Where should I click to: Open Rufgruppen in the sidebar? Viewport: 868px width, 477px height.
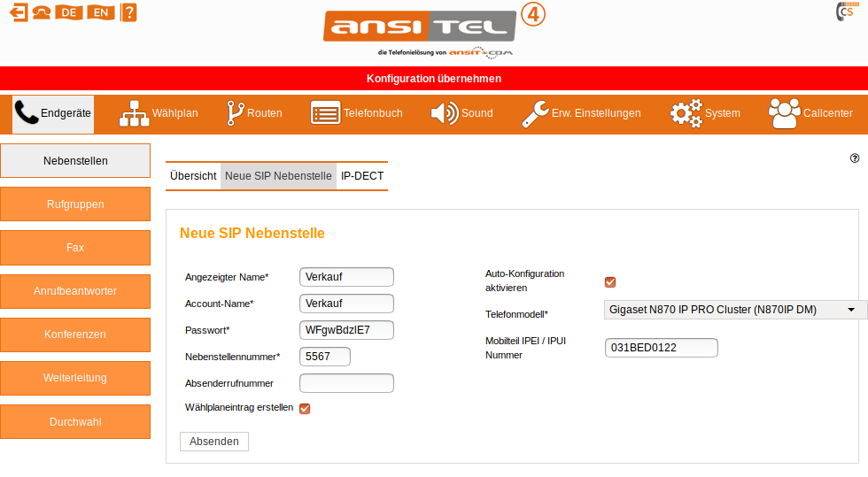click(x=75, y=204)
